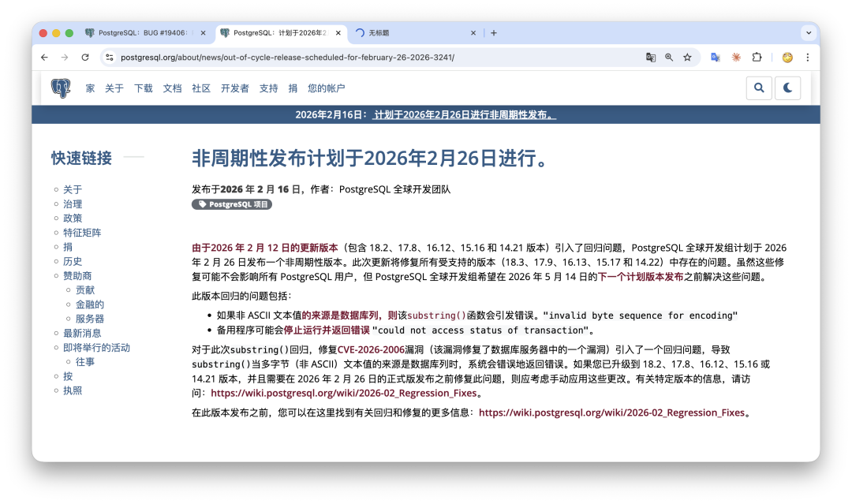
Task: Toggle dark mode with the moon icon
Action: [x=787, y=88]
